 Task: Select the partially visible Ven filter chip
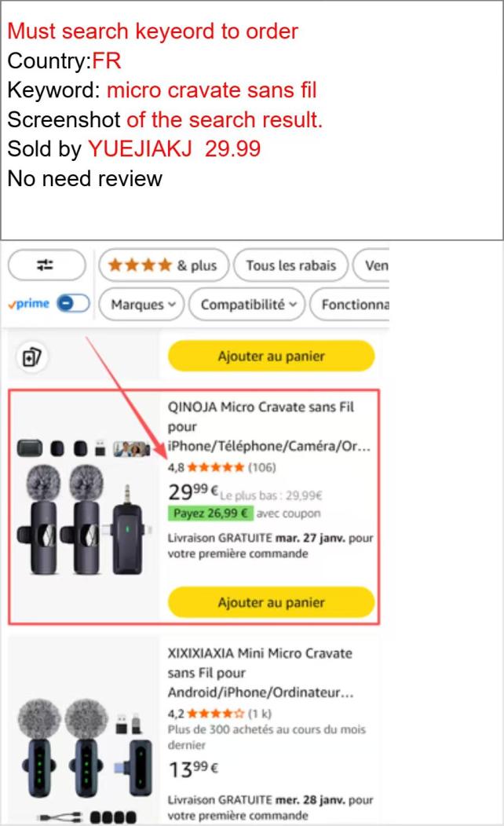point(371,265)
